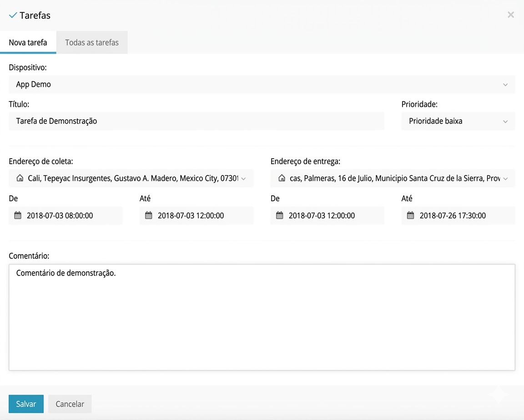Click the checkmark icon beside Tarefas title
The image size is (524, 420).
click(x=13, y=15)
